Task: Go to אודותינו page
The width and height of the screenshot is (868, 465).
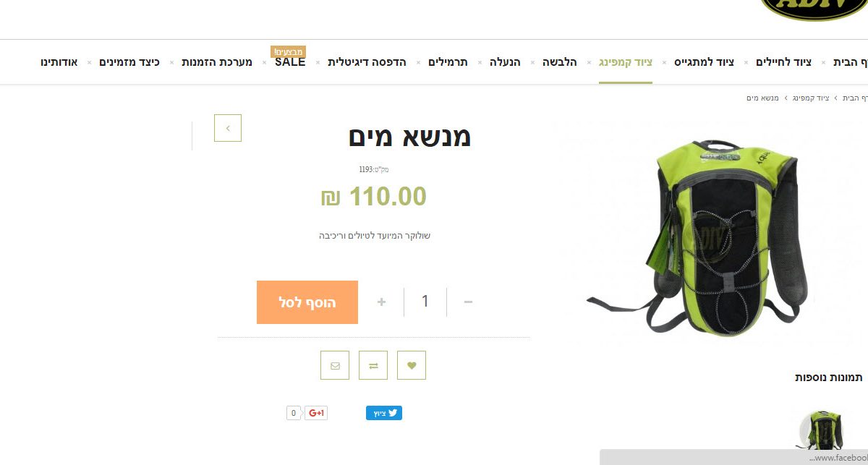Action: pos(59,62)
